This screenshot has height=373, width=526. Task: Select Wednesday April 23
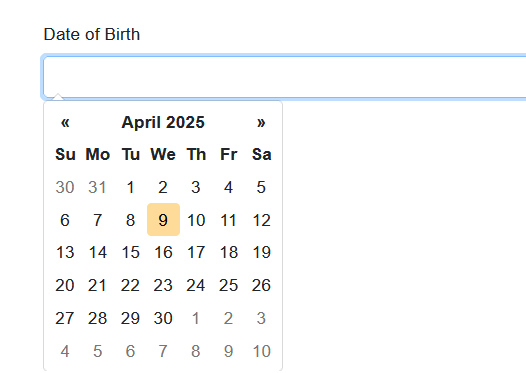163,285
